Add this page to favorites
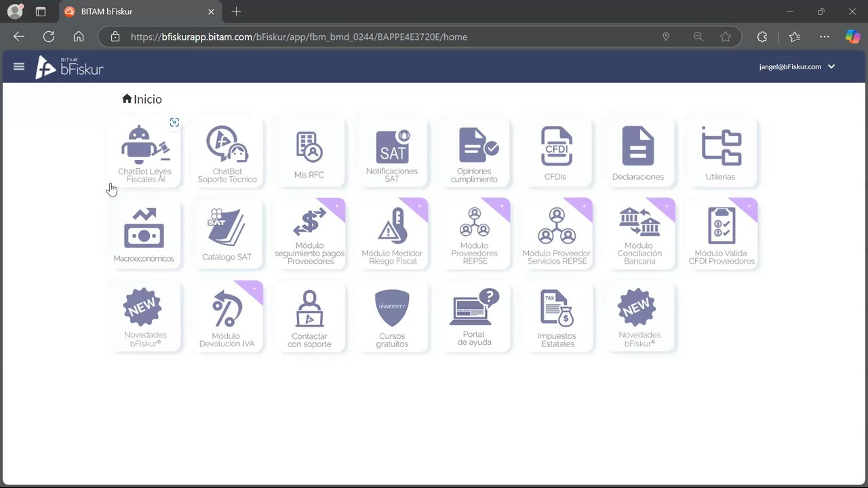Viewport: 868px width, 488px height. [x=726, y=37]
